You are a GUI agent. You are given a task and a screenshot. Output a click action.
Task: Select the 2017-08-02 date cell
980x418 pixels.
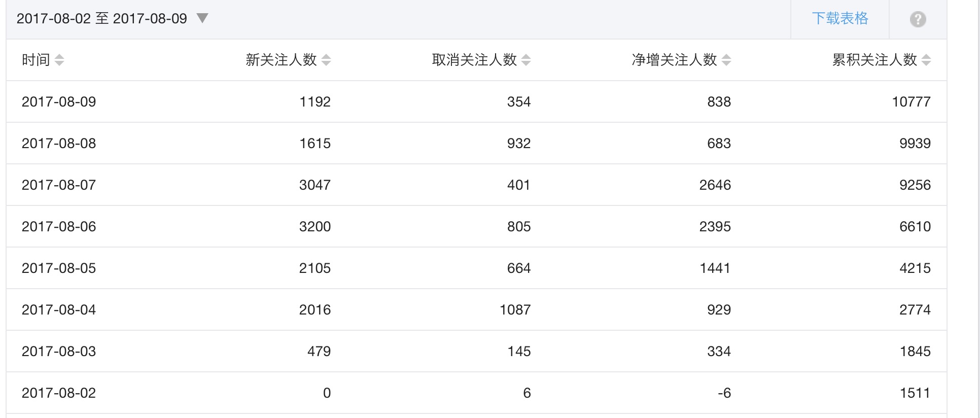(x=59, y=393)
